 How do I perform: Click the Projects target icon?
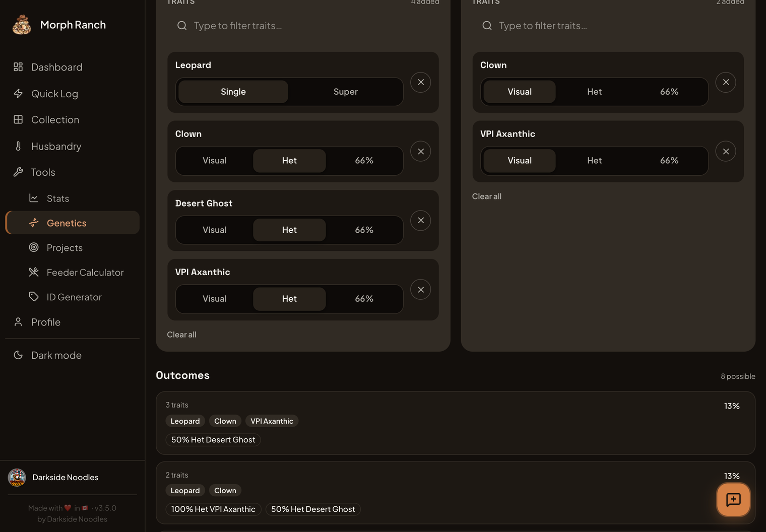tap(34, 247)
